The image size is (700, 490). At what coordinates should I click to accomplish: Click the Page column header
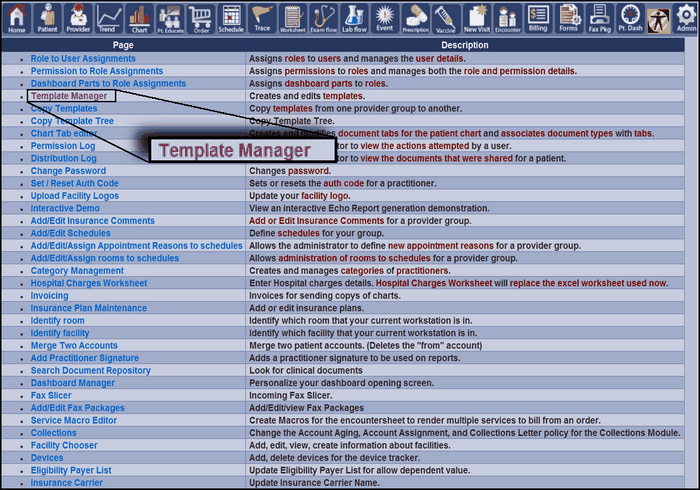pyautogui.click(x=123, y=45)
